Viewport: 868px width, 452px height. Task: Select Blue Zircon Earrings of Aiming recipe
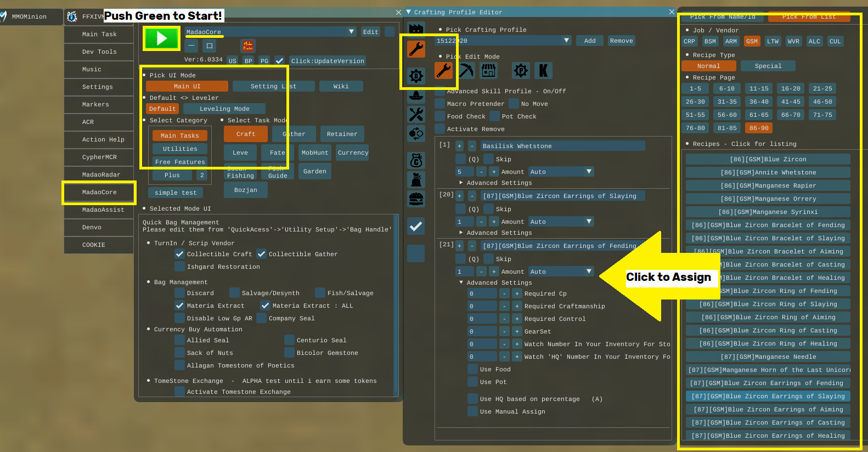tap(768, 409)
